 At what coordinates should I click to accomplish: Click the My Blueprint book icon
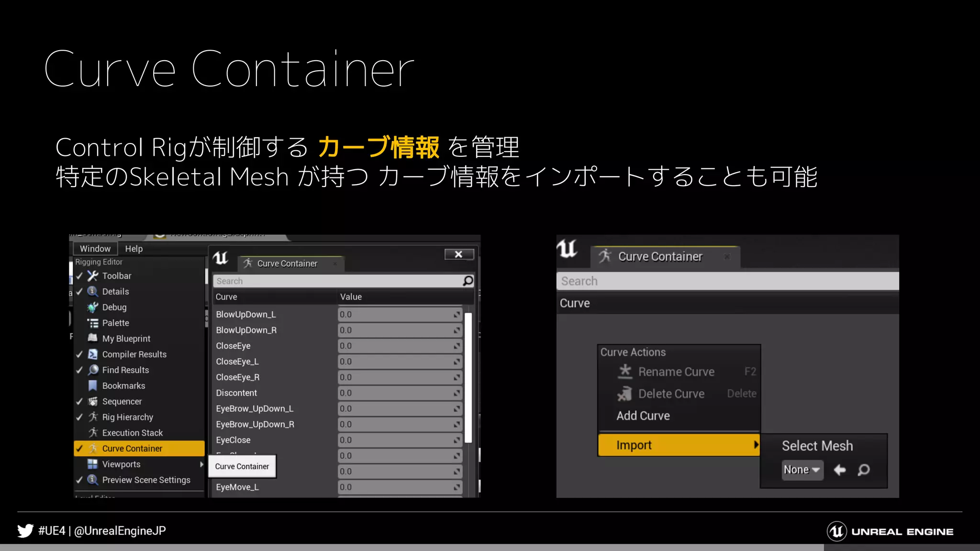(93, 338)
